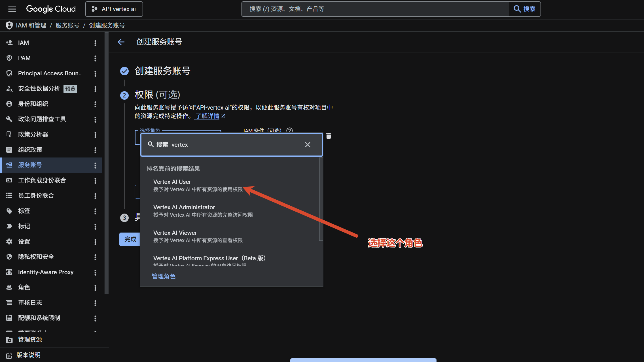
Task: Delete the role row with trash icon
Action: (x=329, y=136)
